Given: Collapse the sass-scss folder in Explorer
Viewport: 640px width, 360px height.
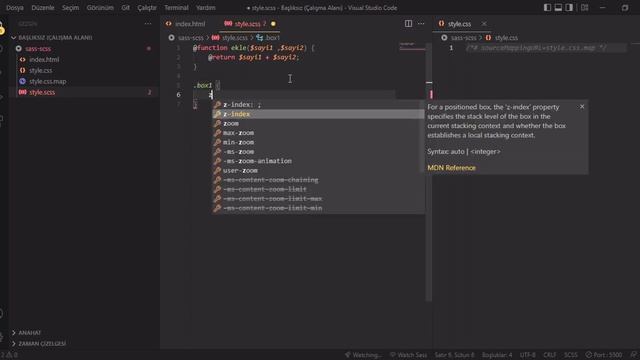Looking at the screenshot, I should coord(38,49).
